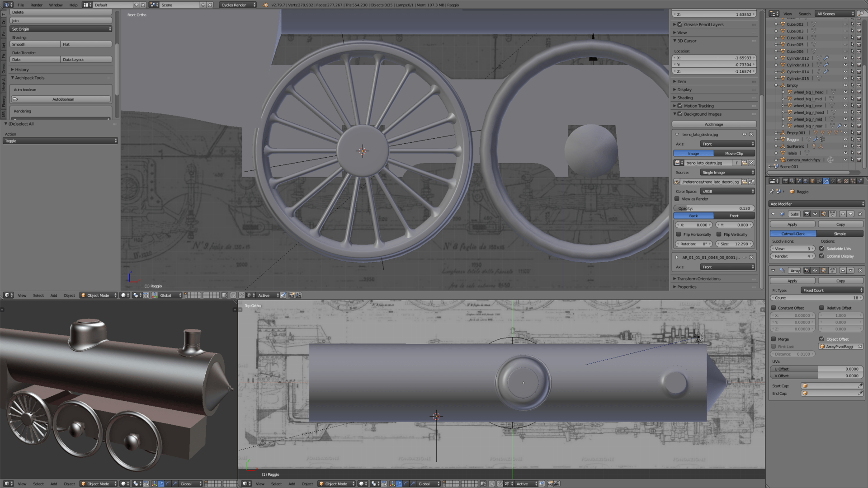Click the AutoBoolean button
Screen dimensions: 868x488
pos(61,99)
